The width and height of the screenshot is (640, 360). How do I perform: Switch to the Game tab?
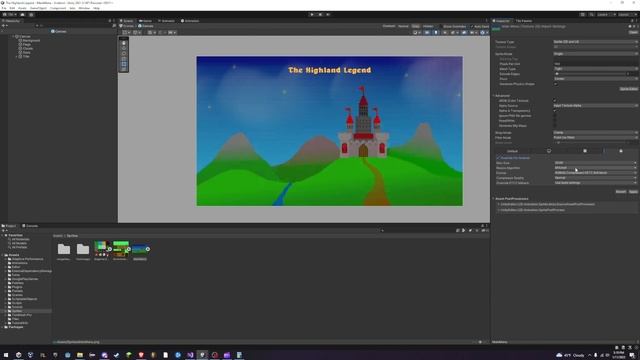(x=146, y=20)
